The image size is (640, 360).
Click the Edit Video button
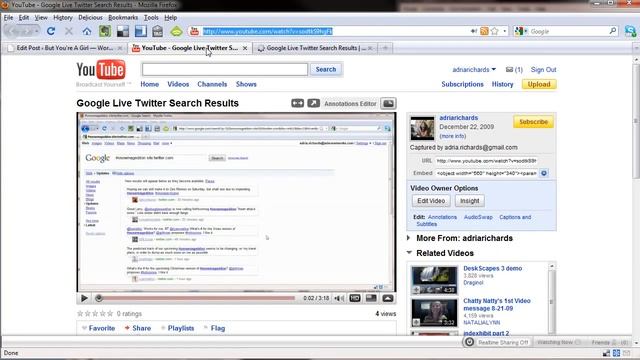[x=431, y=201]
